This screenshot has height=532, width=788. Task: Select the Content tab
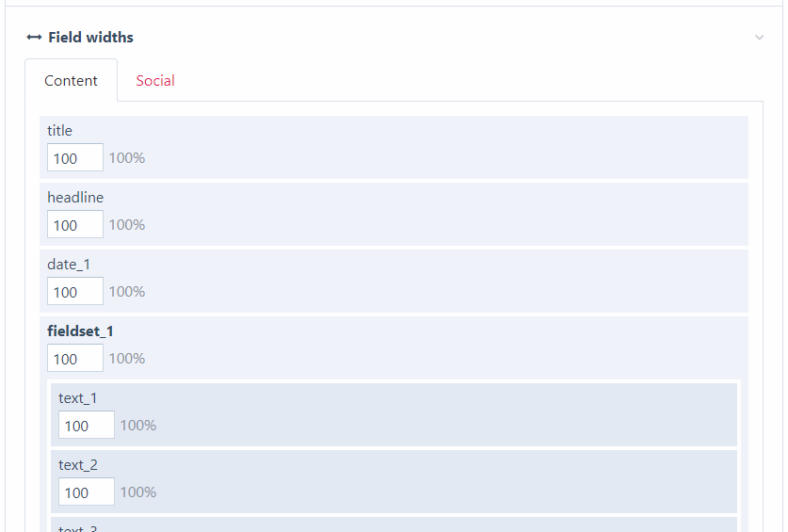point(71,80)
